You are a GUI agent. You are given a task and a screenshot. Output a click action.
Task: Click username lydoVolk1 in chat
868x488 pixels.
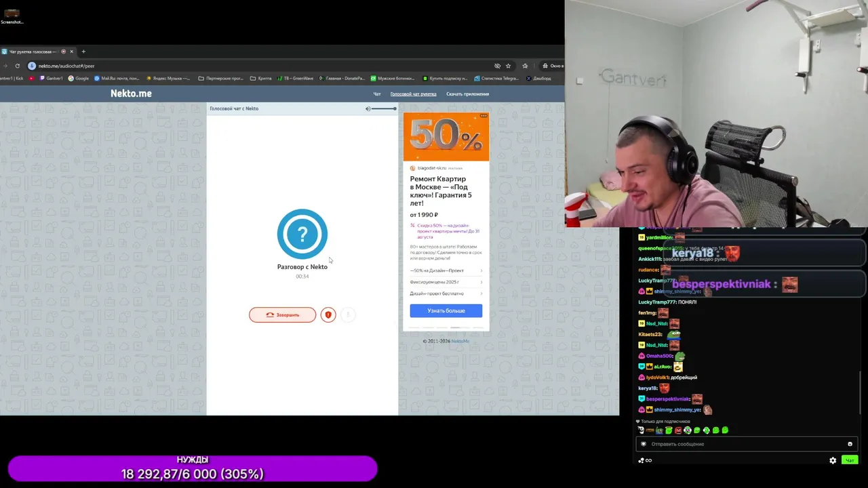click(x=657, y=378)
